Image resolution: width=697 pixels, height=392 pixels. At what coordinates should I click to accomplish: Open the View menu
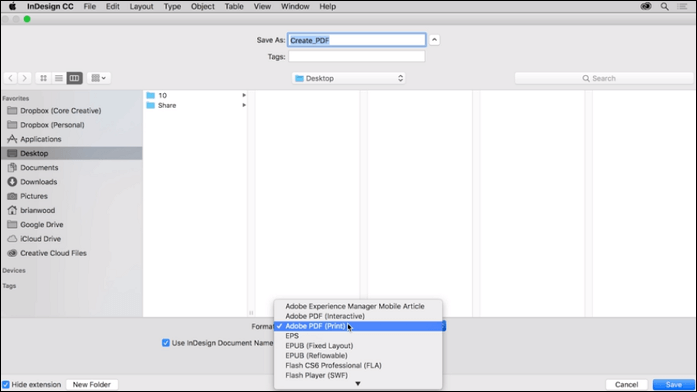[262, 6]
